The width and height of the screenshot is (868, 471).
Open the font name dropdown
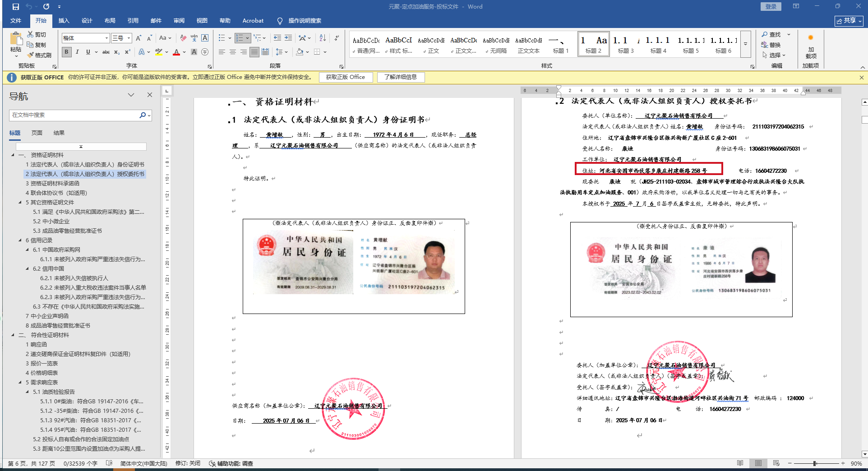click(x=106, y=38)
